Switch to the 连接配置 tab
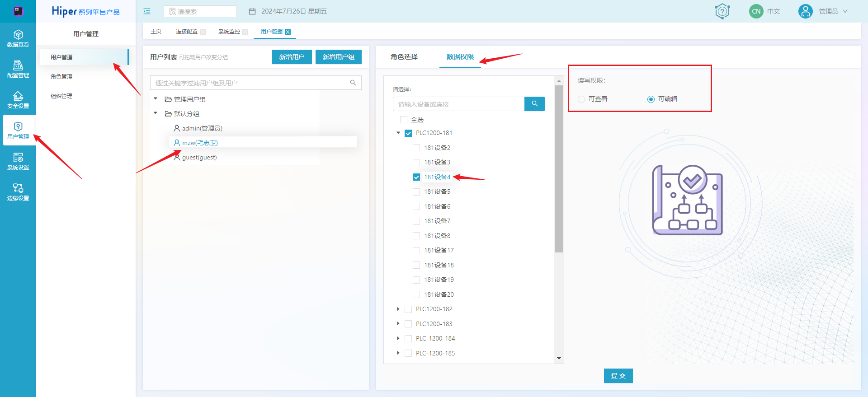 click(187, 32)
